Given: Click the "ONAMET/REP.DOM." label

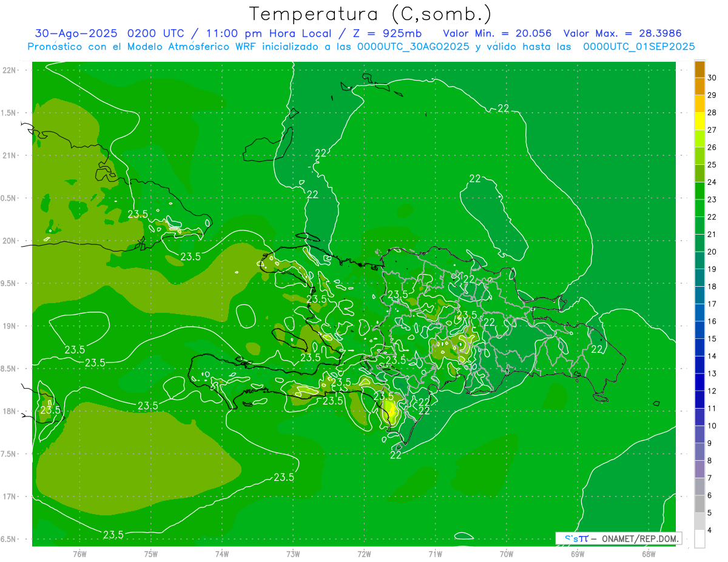Looking at the screenshot, I should 641,538.
